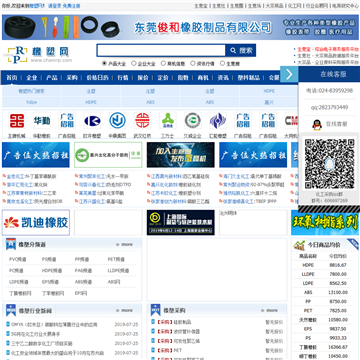Click the 橡塑网 RP site logo

[x=39, y=54]
